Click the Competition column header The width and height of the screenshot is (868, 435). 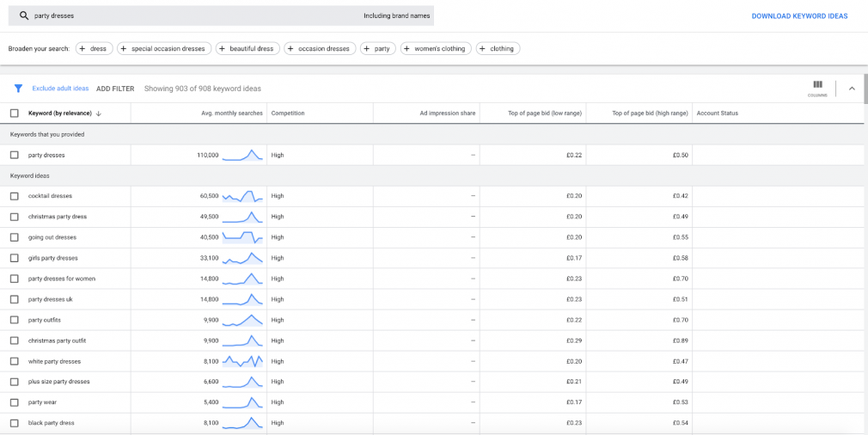point(288,113)
